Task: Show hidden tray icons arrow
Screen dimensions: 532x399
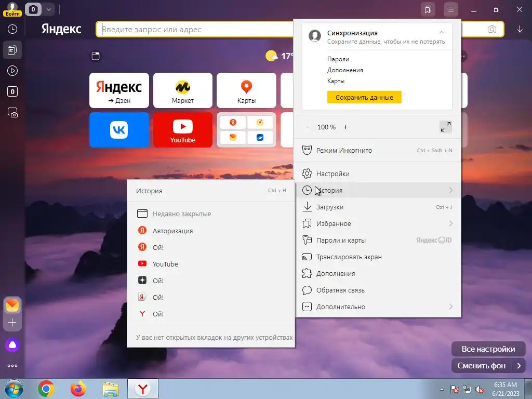Action: click(x=442, y=390)
